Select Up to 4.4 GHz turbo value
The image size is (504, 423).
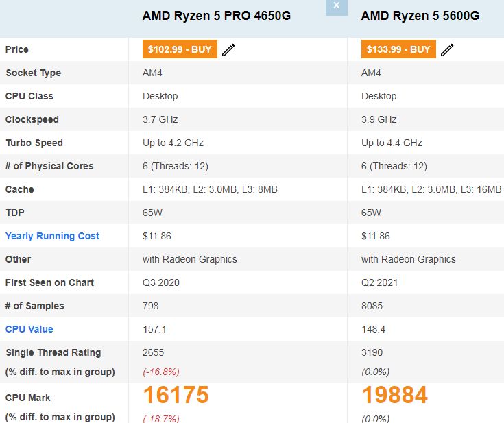[392, 143]
